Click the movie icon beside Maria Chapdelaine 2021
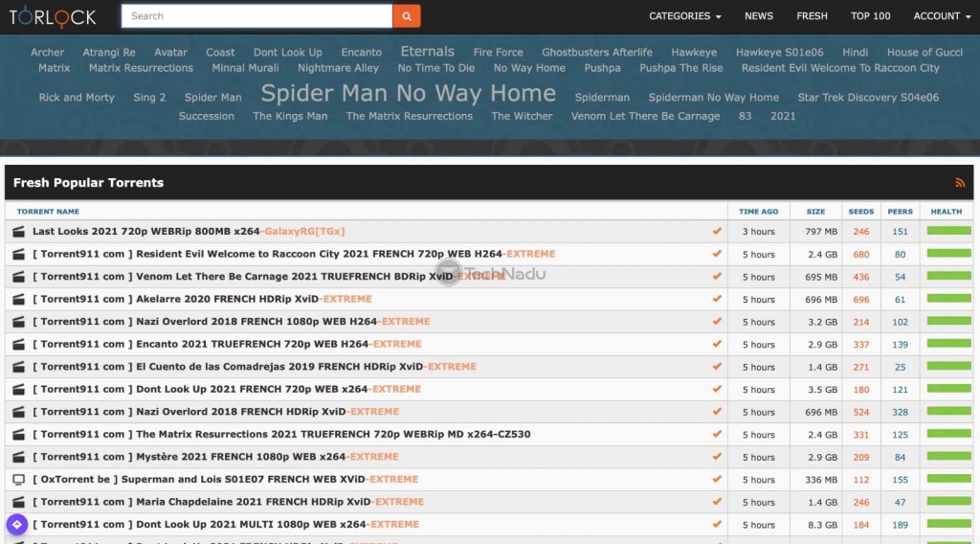980x544 pixels. pos(19,502)
